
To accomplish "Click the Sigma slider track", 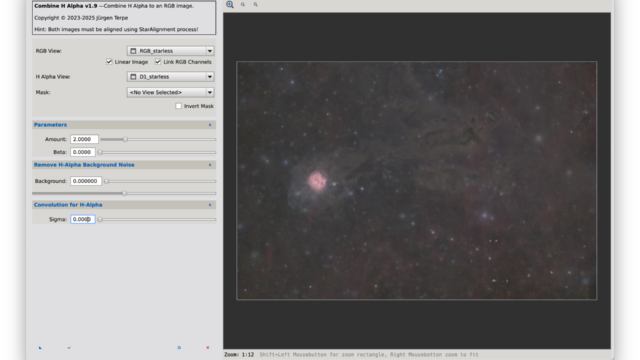I will pos(158,220).
